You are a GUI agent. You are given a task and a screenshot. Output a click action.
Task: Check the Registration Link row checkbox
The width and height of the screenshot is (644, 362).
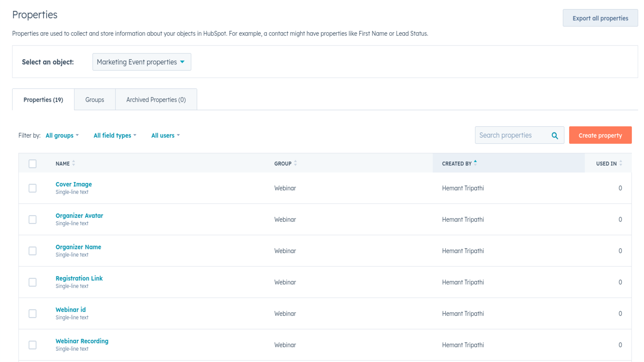pyautogui.click(x=32, y=282)
